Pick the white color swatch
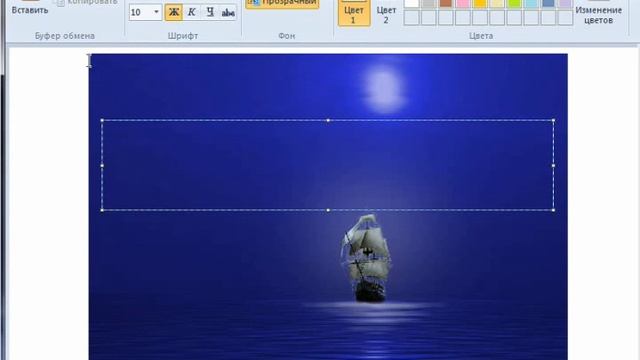 click(411, 3)
